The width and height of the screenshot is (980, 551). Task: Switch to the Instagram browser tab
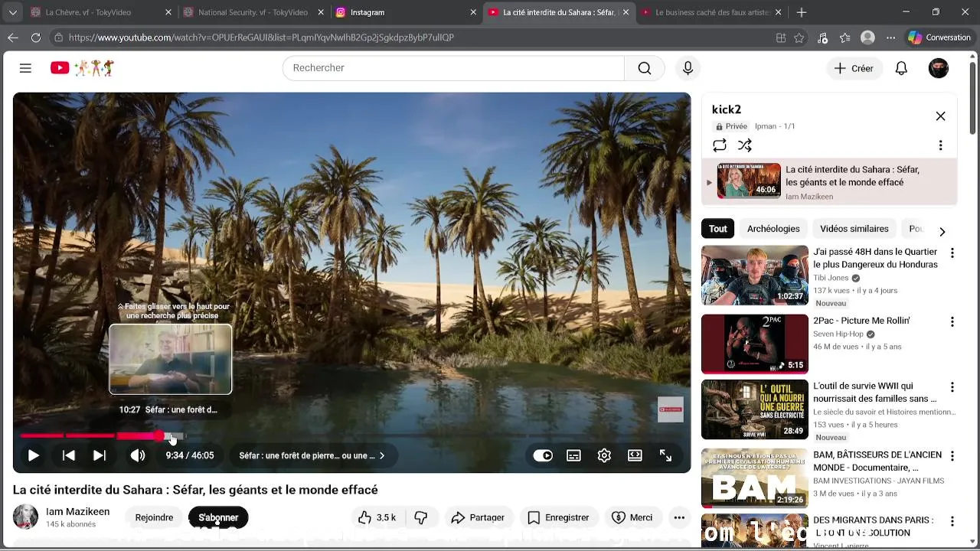point(406,12)
